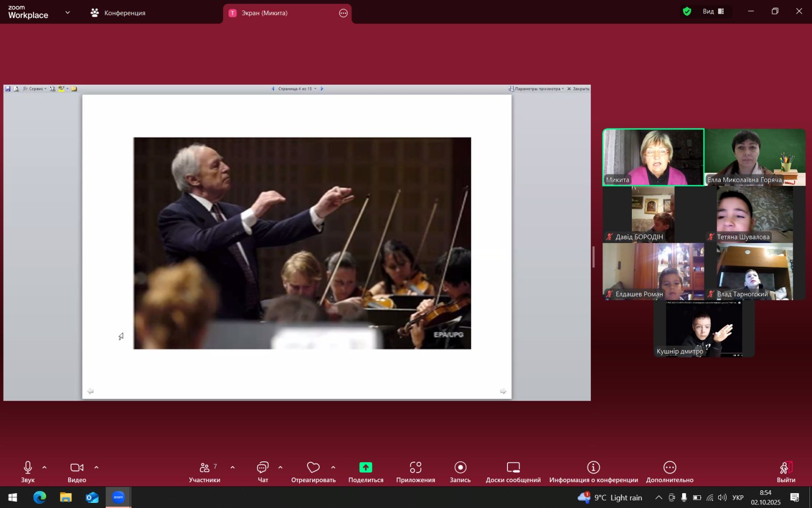Image resolution: width=812 pixels, height=508 pixels.
Task: Open the Дополнительно more options icon
Action: coord(669,467)
